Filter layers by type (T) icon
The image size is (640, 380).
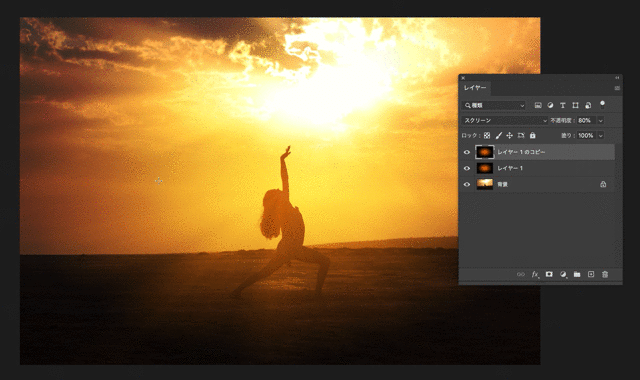(562, 105)
